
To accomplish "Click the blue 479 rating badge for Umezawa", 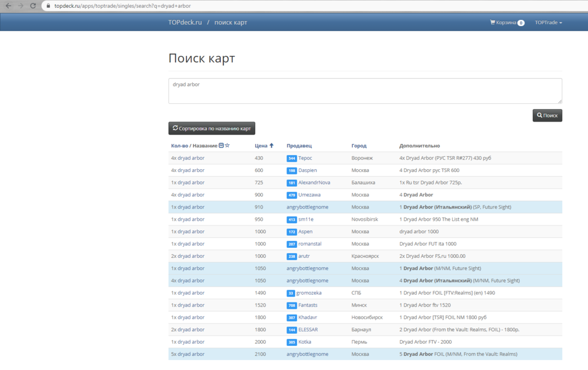I will point(292,195).
